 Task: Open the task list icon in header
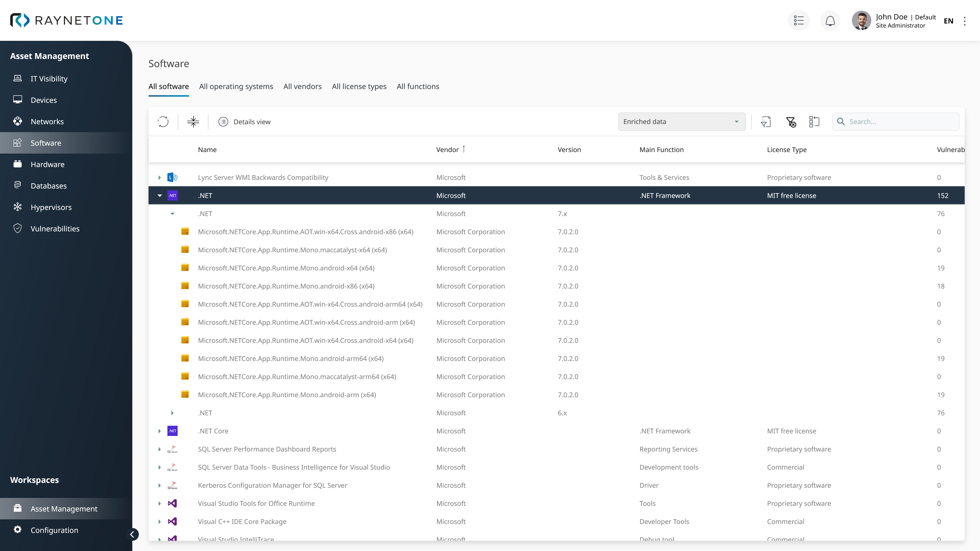pyautogui.click(x=799, y=20)
